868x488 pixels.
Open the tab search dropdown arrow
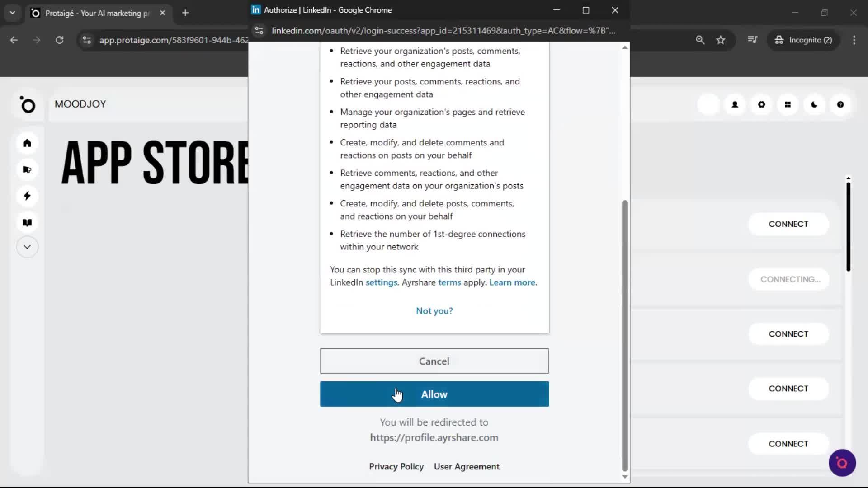(x=12, y=13)
